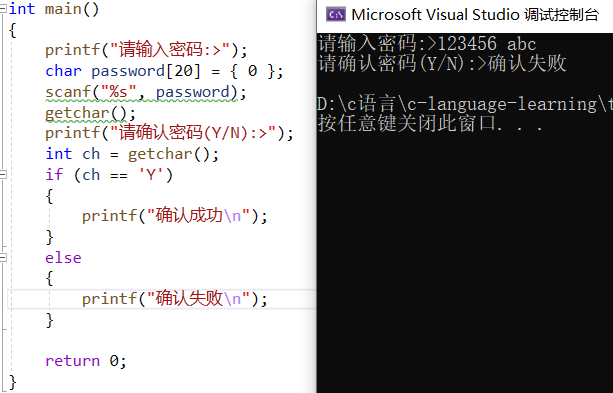613x393 pixels.
Task: Click the Microsoft Visual Studio console title text
Action: 475,15
